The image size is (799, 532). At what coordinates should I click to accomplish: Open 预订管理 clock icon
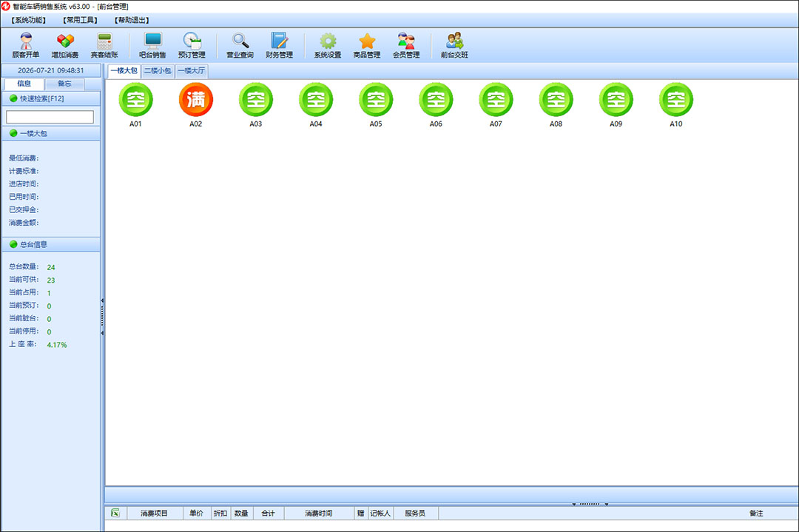(x=192, y=45)
